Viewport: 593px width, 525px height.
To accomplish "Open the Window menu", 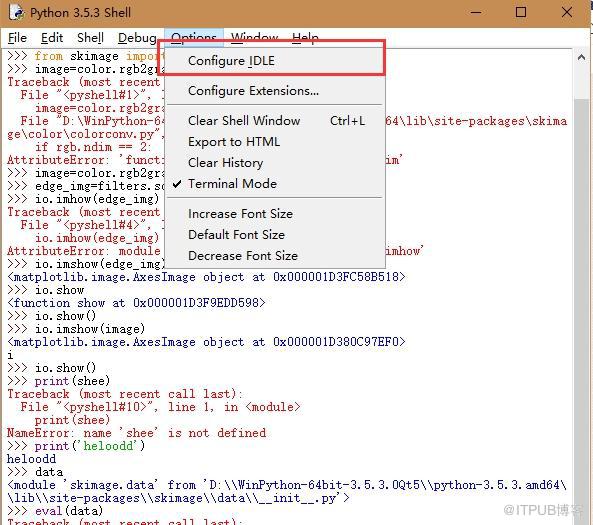I will coord(255,37).
